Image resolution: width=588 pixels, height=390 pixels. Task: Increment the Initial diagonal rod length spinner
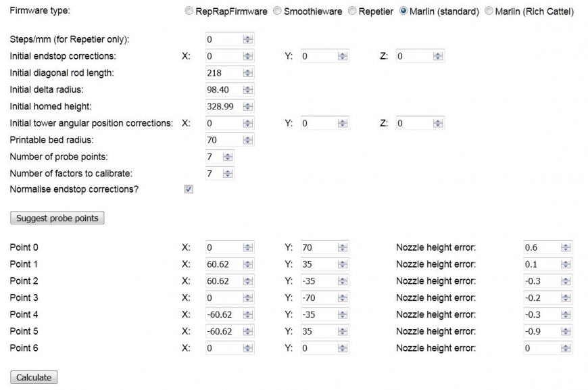click(x=248, y=70)
